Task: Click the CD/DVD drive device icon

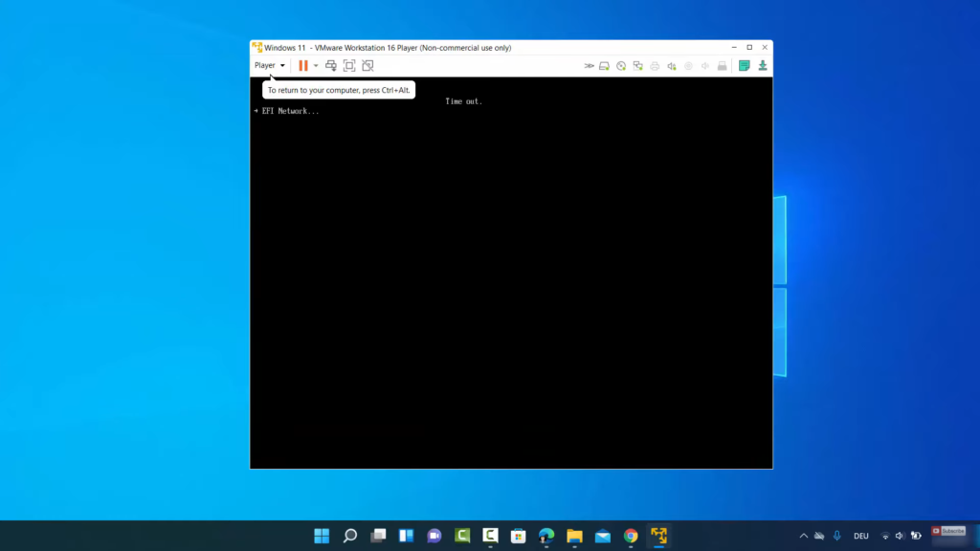Action: click(621, 66)
